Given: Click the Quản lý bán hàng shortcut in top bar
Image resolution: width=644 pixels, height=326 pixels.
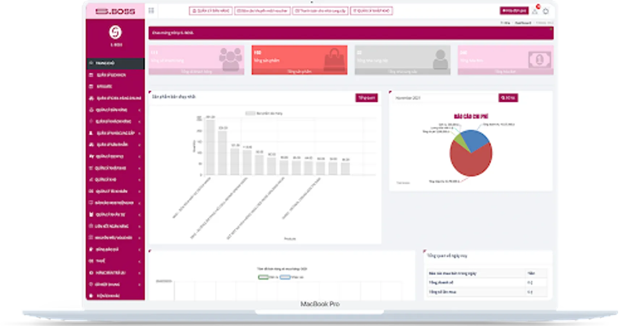Looking at the screenshot, I should point(211,11).
